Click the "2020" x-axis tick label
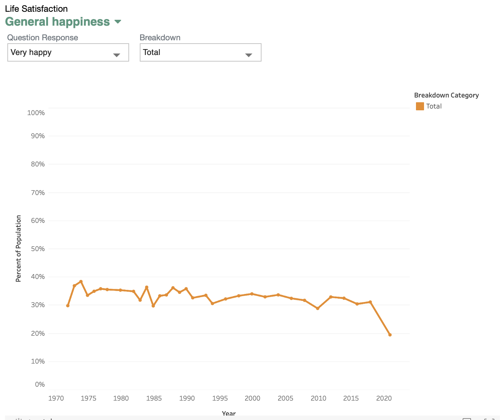The image size is (504, 420). 384,398
